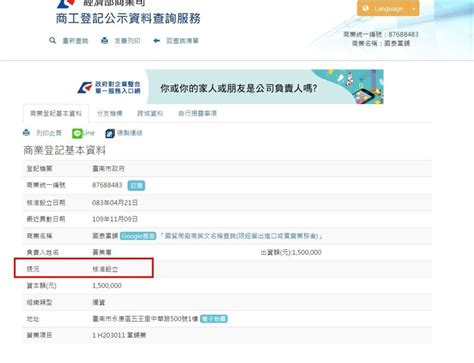
Task: Click the 出資額(元):1,500,000 text
Action: click(291, 252)
